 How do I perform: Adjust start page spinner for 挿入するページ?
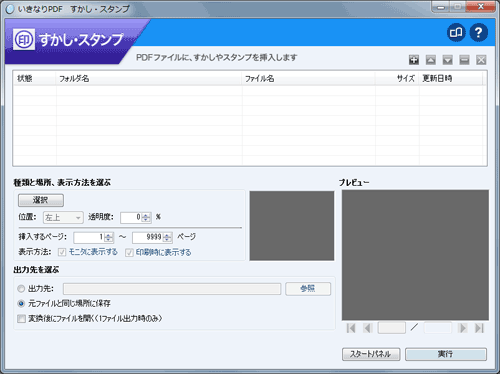click(109, 238)
